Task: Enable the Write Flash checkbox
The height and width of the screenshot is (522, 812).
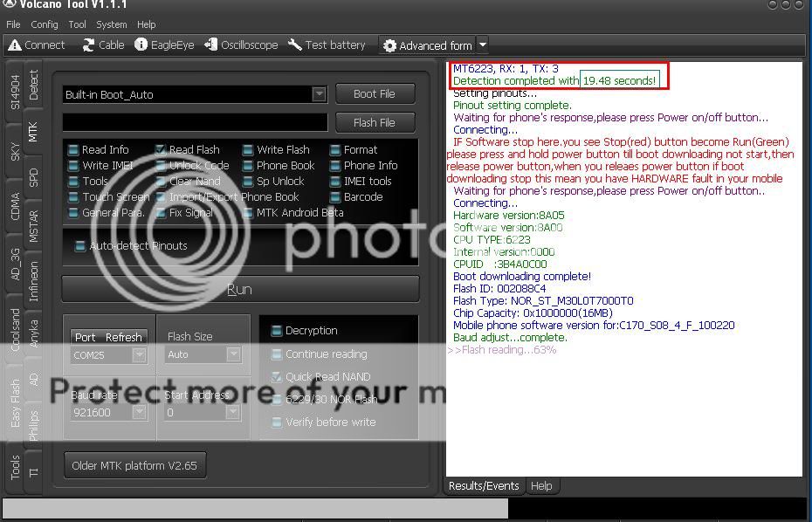Action: coord(248,150)
